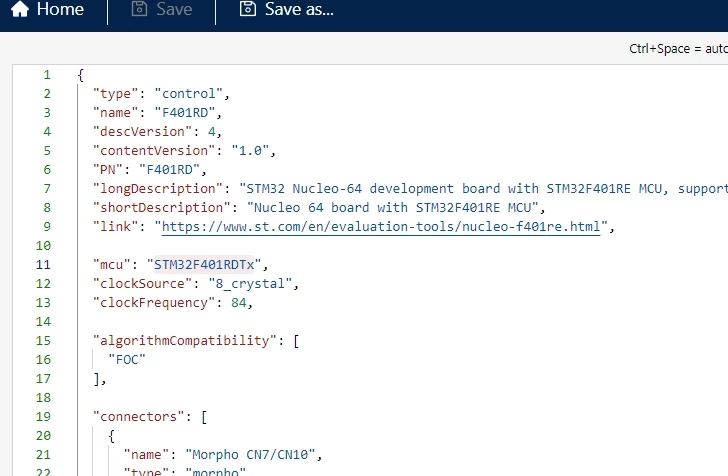This screenshot has width=728, height=476.
Task: Click the Ctrl+Space autocomplete hint
Action: click(678, 49)
